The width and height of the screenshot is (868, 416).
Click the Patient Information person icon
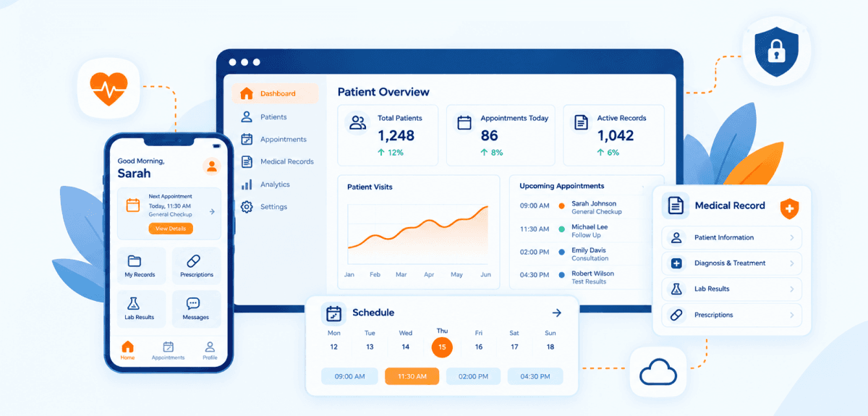(x=676, y=237)
